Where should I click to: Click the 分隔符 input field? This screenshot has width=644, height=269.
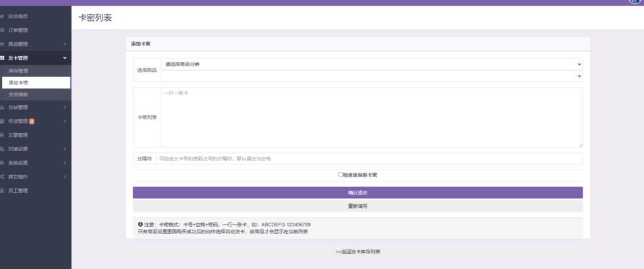coord(369,158)
